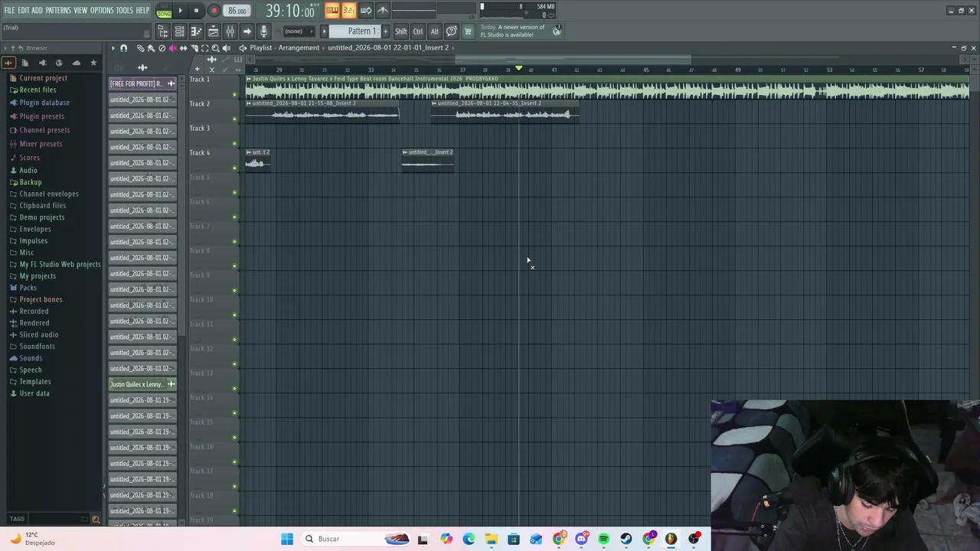Click the help question-mark icon
Screen dimensions: 980x551
452,31
